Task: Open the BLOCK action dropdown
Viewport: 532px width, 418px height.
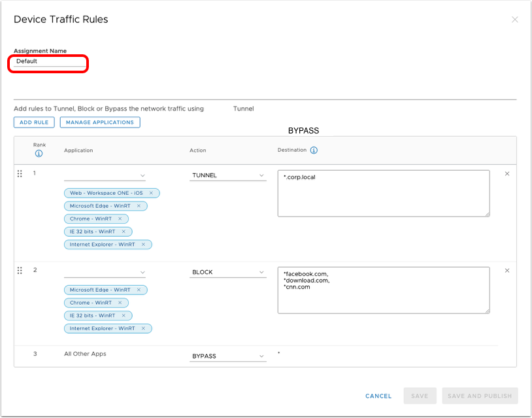Action: [x=228, y=272]
